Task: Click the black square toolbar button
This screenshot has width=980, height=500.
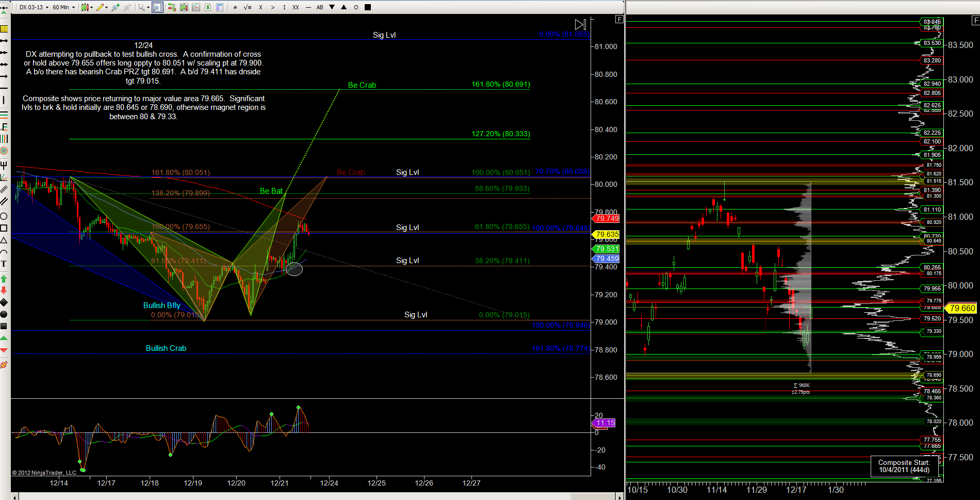Action: coord(368,7)
